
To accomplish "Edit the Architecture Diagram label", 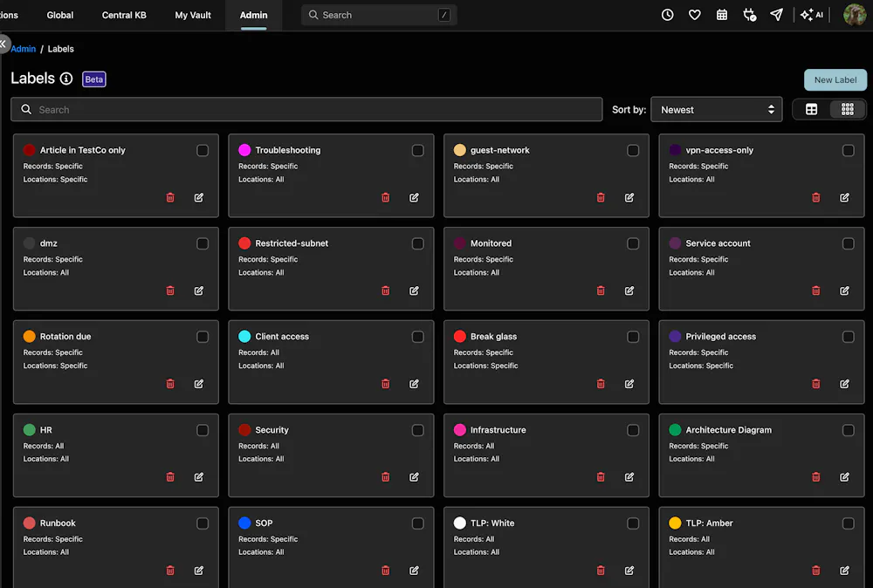I will (844, 476).
